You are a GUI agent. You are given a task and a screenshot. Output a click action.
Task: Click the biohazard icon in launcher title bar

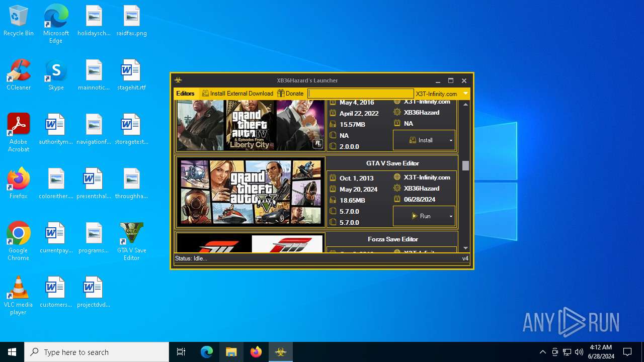click(x=178, y=80)
